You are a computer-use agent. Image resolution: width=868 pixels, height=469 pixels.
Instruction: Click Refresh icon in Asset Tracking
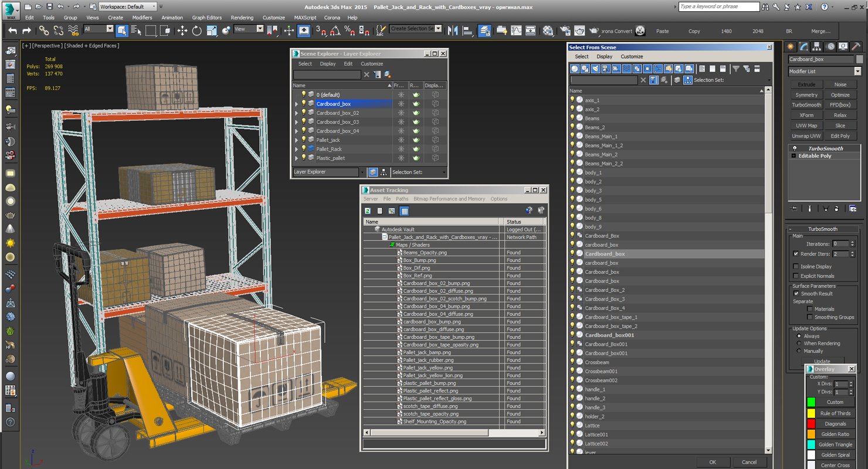368,211
